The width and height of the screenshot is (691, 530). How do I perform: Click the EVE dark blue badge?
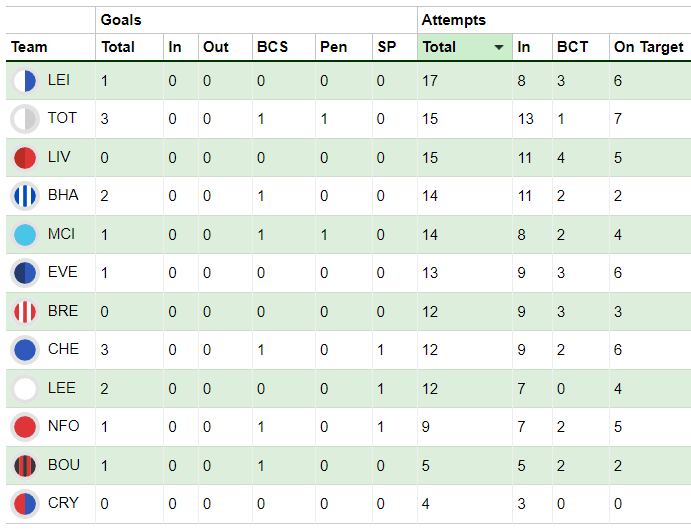click(x=25, y=273)
